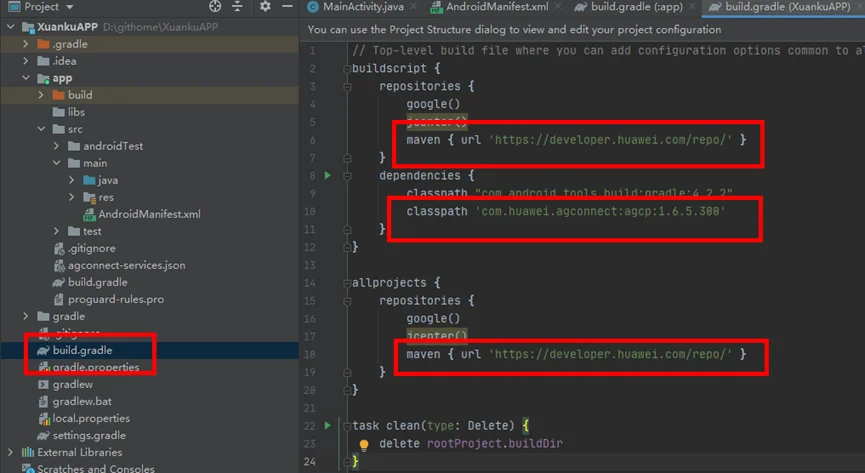
Task: Click the huawei maven url in allprojects
Action: coord(610,354)
